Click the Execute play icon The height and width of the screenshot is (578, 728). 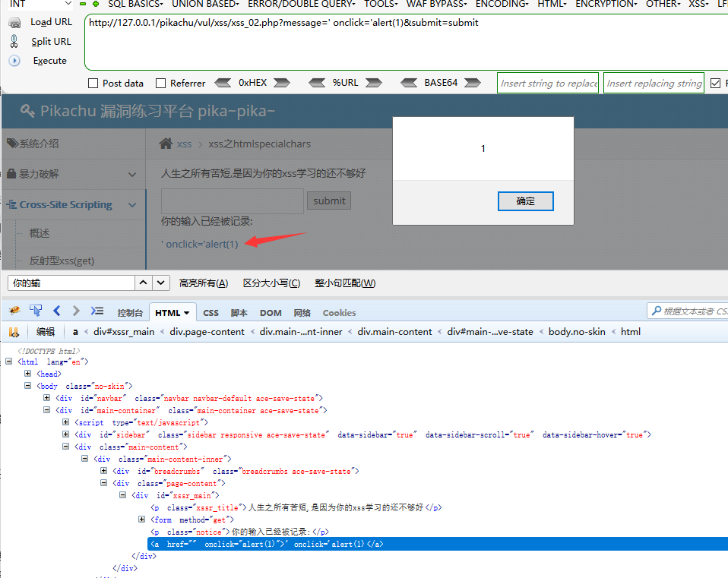pyautogui.click(x=14, y=61)
